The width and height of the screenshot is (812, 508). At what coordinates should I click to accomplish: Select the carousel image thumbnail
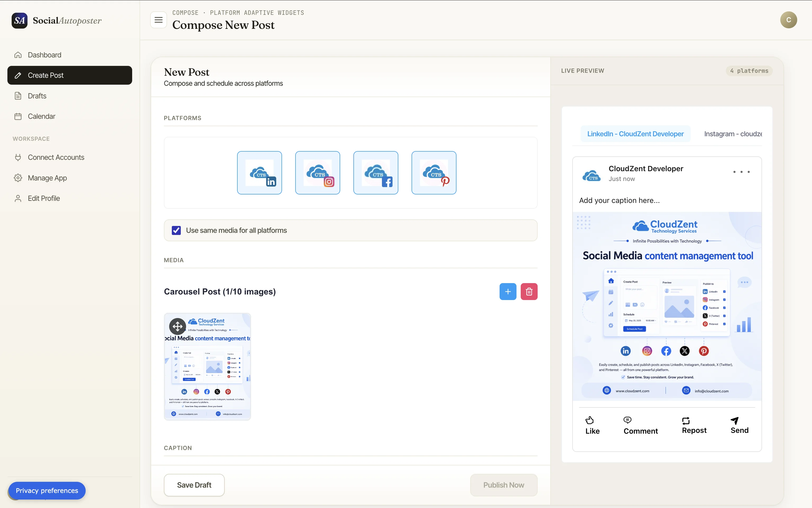pos(207,366)
